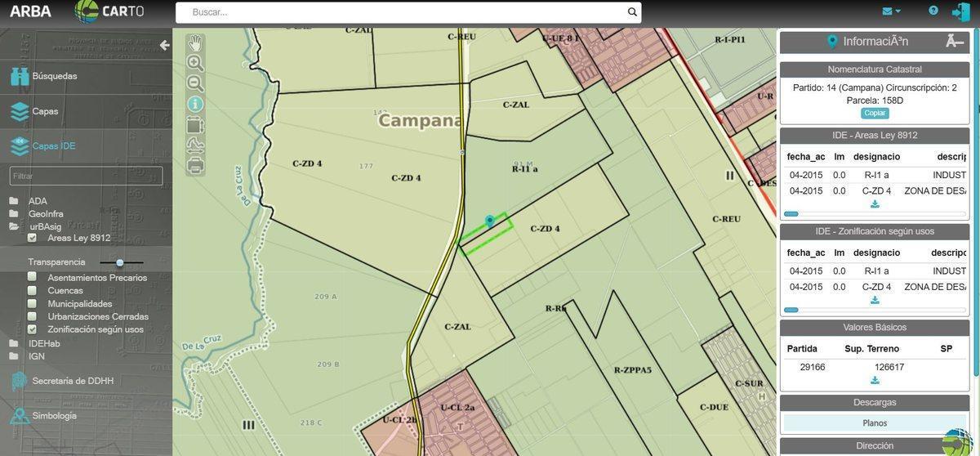Screen dimensions: 980x456
Task: Activate the zoom in magnifier tool
Action: [195, 63]
